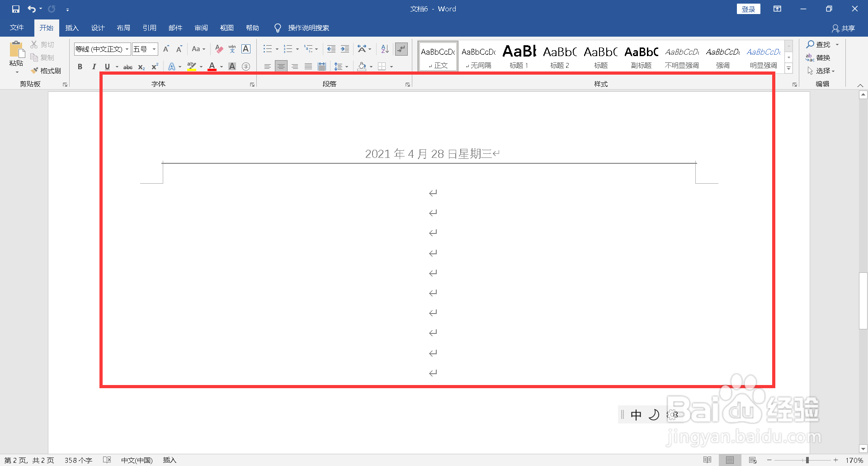Viewport: 868px width, 466px height.
Task: Toggle subscript formatting
Action: pyautogui.click(x=142, y=67)
